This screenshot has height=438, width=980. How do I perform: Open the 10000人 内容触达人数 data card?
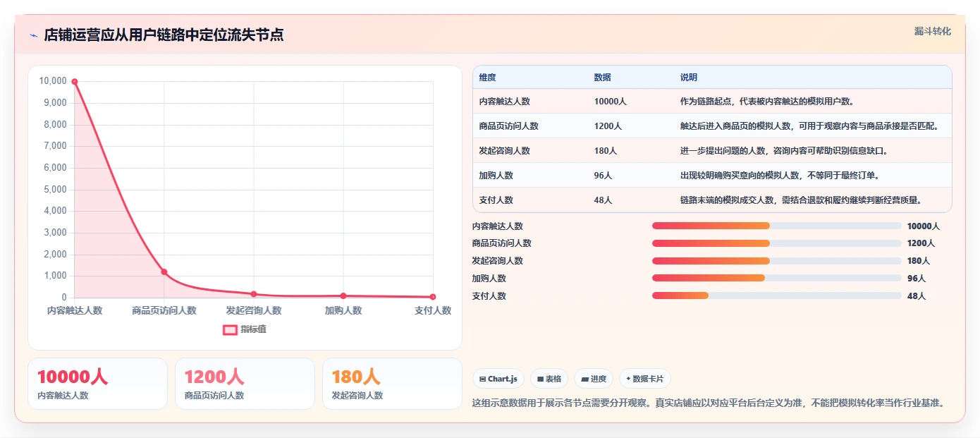[x=97, y=384]
